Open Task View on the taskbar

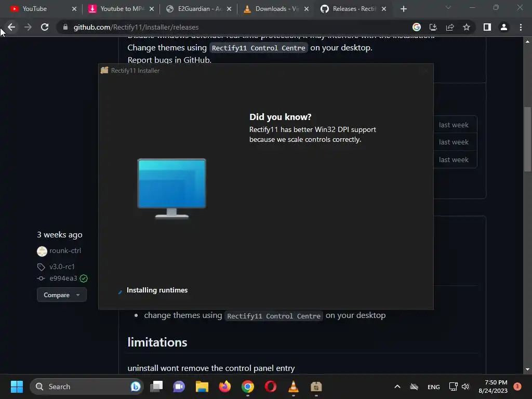click(157, 387)
